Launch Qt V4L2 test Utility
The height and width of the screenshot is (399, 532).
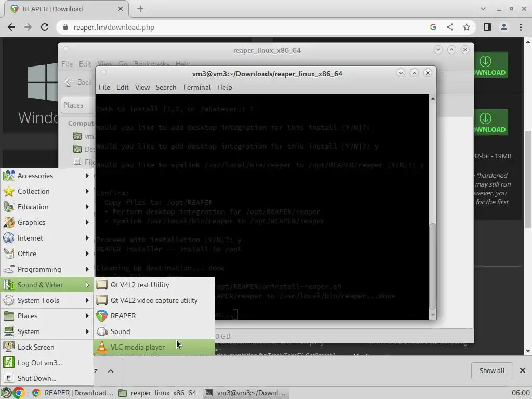coord(154,285)
